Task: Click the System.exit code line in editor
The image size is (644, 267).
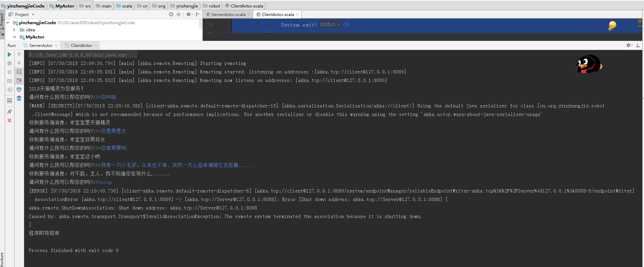Action: (315, 24)
